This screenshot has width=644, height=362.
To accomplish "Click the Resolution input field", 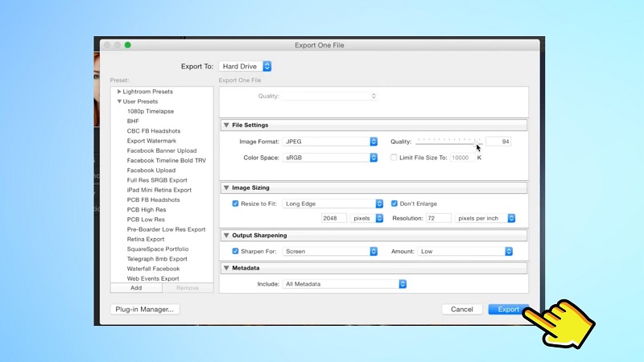I will (x=437, y=218).
